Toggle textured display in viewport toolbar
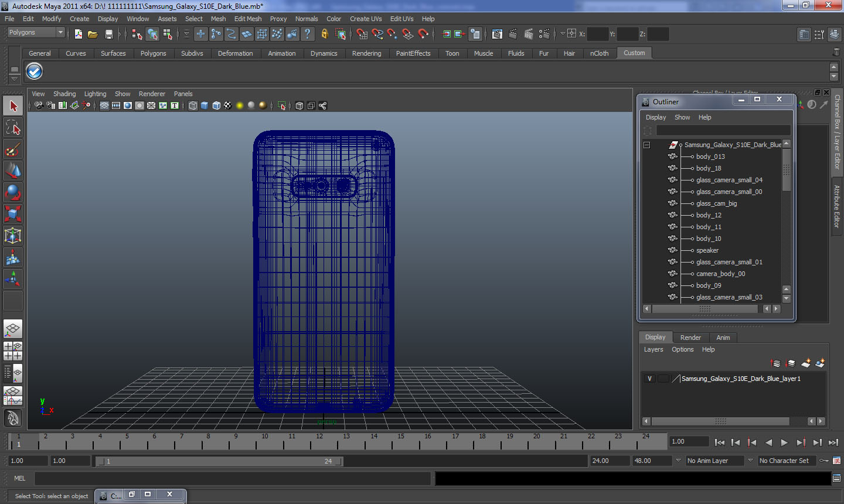844x504 pixels. 228,105
